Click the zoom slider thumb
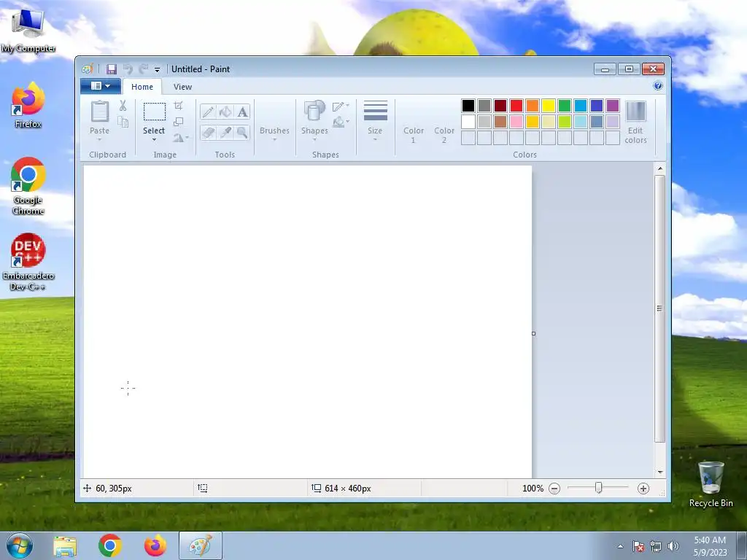 pos(599,488)
